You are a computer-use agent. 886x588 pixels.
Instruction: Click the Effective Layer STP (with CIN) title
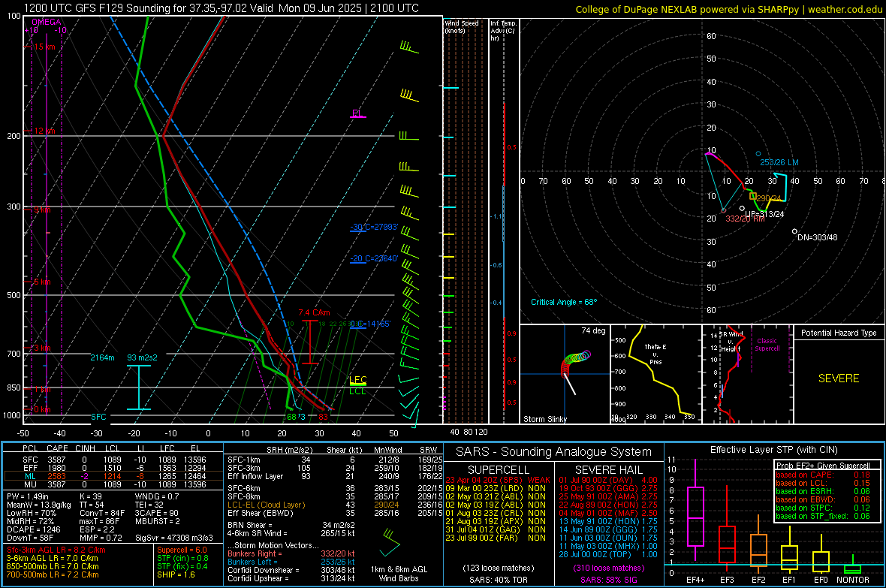pos(773,450)
